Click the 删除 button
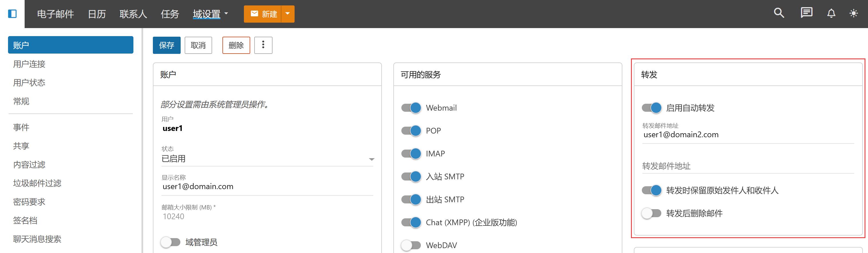Screen dimensions: 868x253 [x=236, y=45]
